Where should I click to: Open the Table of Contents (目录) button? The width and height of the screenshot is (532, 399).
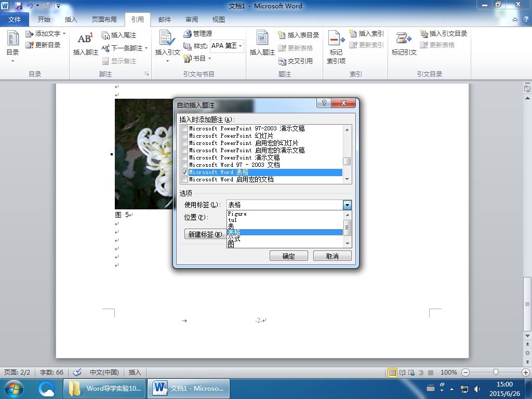tap(12, 46)
